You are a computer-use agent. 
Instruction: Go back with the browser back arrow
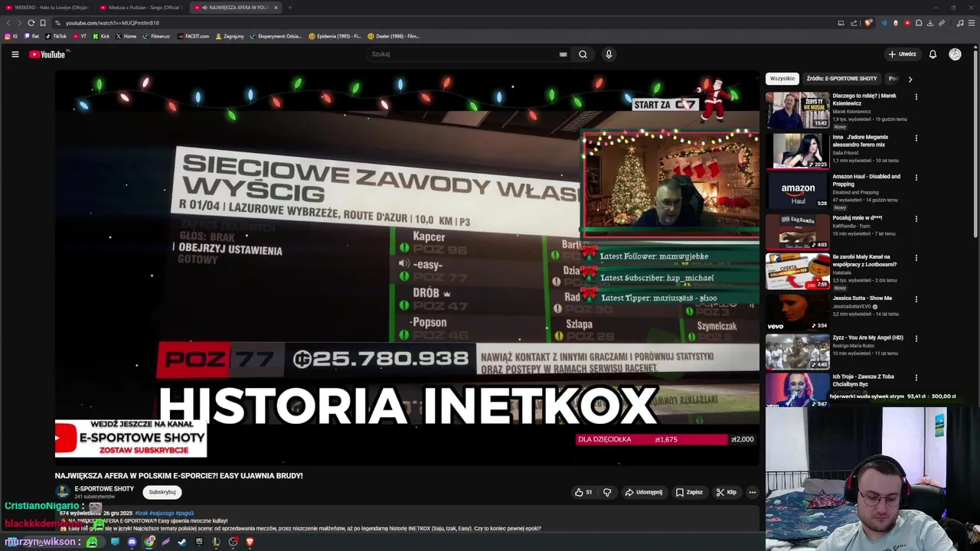coord(8,23)
